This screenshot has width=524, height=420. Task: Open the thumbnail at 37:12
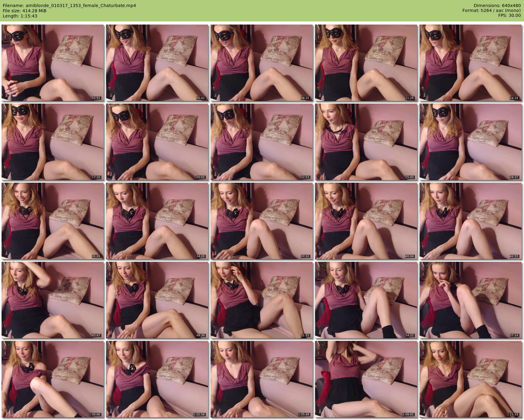click(262, 221)
